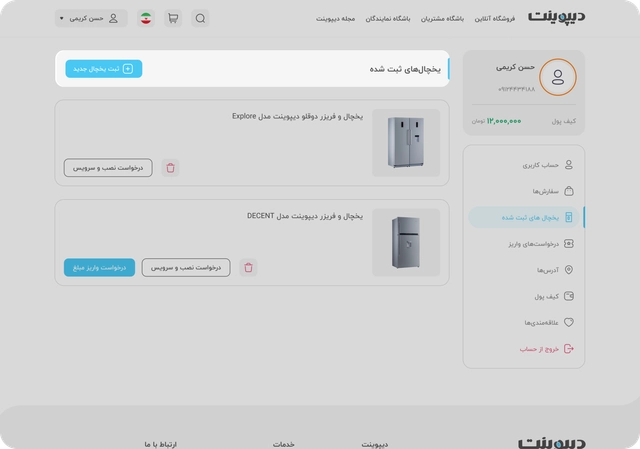640x449 pixels.
Task: Select یخچال های ثبت شده sidebar item
Action: point(524,217)
